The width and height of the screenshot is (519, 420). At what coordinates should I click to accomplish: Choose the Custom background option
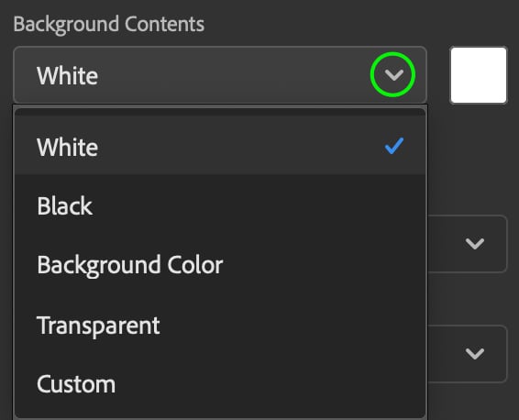point(220,384)
